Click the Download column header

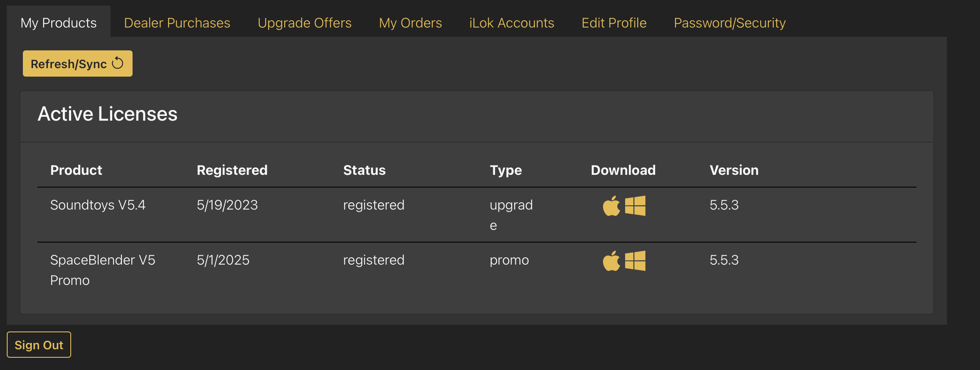click(623, 170)
